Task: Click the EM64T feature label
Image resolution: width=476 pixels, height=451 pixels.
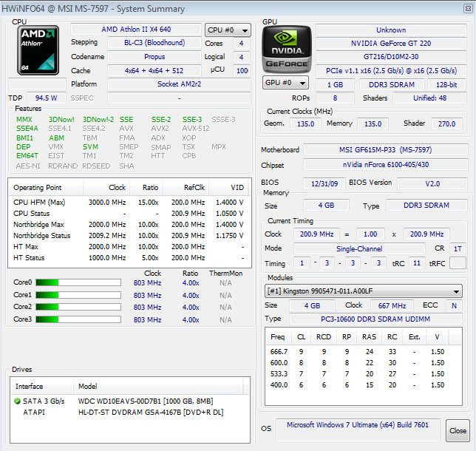Action: click(x=27, y=156)
